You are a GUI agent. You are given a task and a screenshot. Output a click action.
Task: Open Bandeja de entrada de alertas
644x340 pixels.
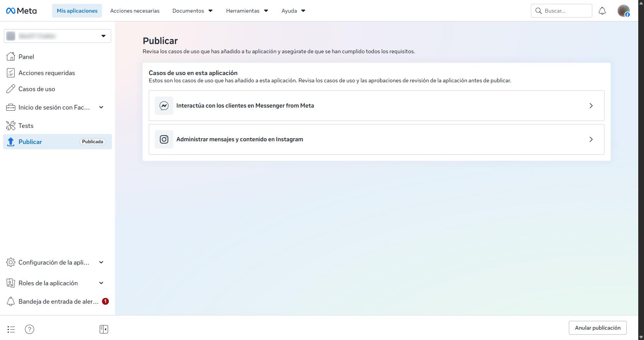[x=58, y=301]
